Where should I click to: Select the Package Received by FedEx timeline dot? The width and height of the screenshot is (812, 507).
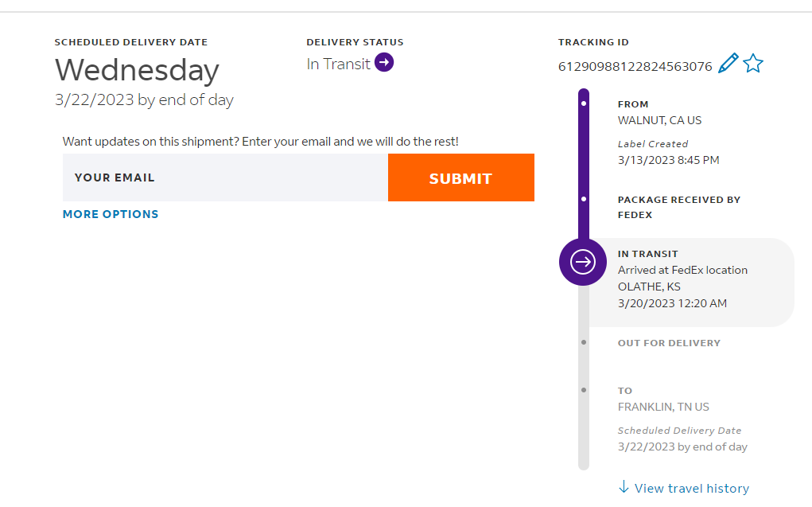(x=584, y=199)
